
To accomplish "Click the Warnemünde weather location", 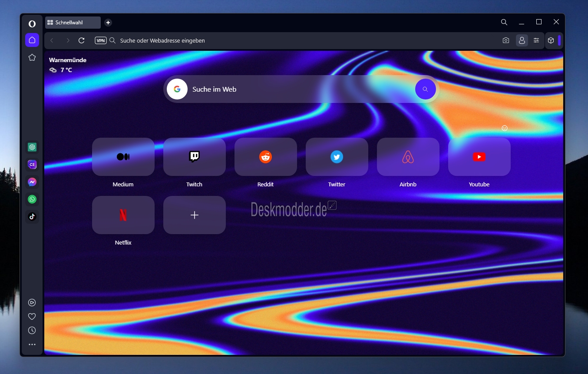I will tap(68, 60).
